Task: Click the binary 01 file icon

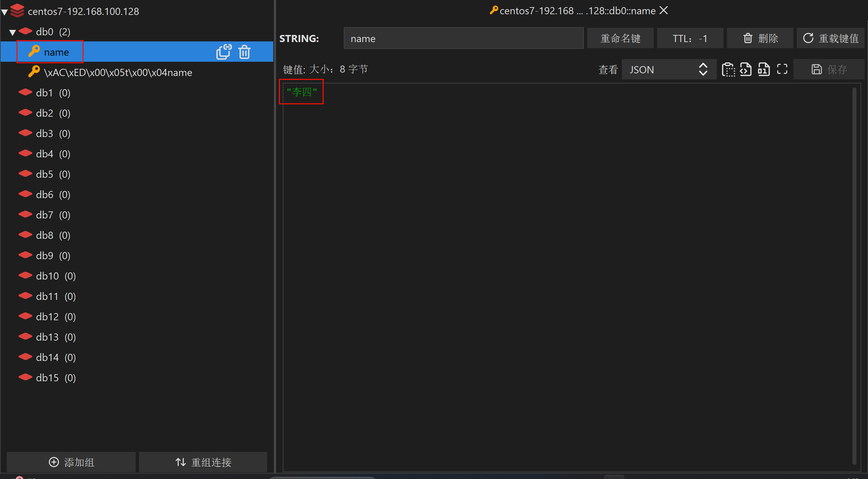Action: [764, 70]
